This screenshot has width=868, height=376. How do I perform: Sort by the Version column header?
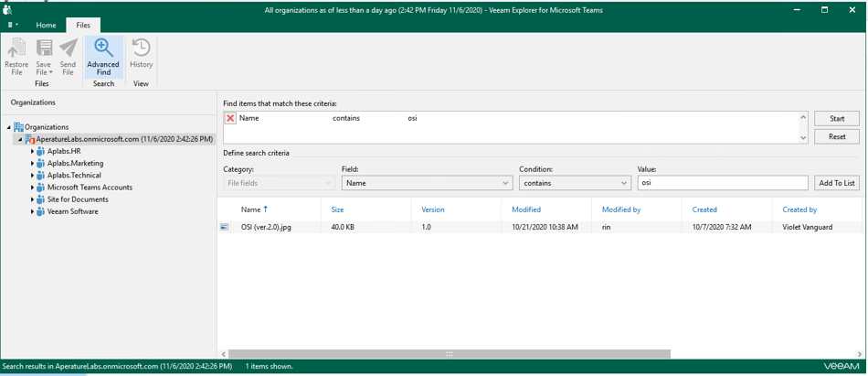[x=433, y=209]
